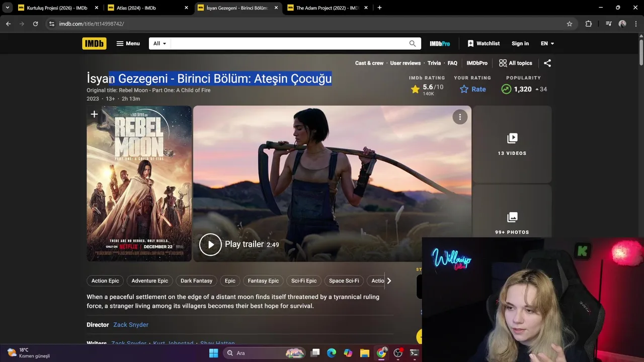Open Microsoft Edge from taskbar
The image size is (644, 362).
tap(331, 353)
